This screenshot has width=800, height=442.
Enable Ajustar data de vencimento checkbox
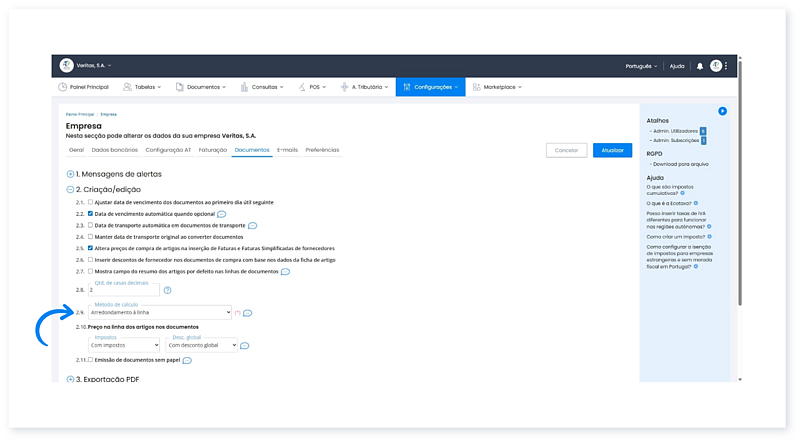90,202
